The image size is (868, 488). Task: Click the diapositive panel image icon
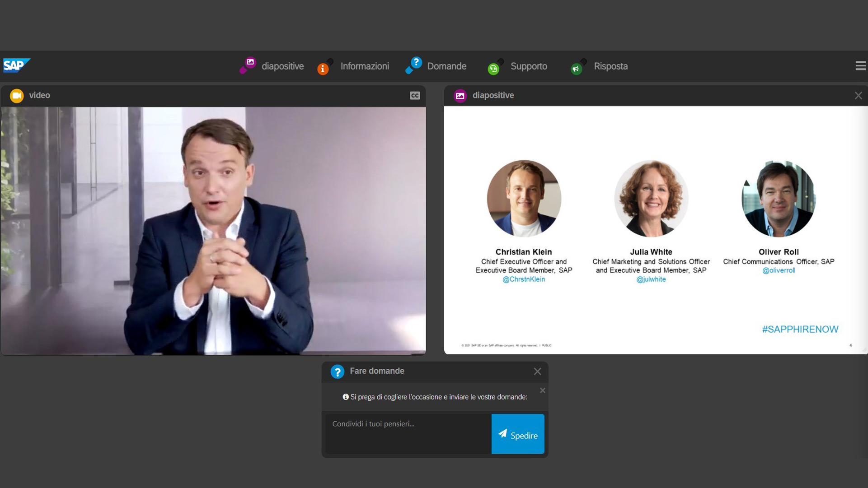(x=460, y=95)
